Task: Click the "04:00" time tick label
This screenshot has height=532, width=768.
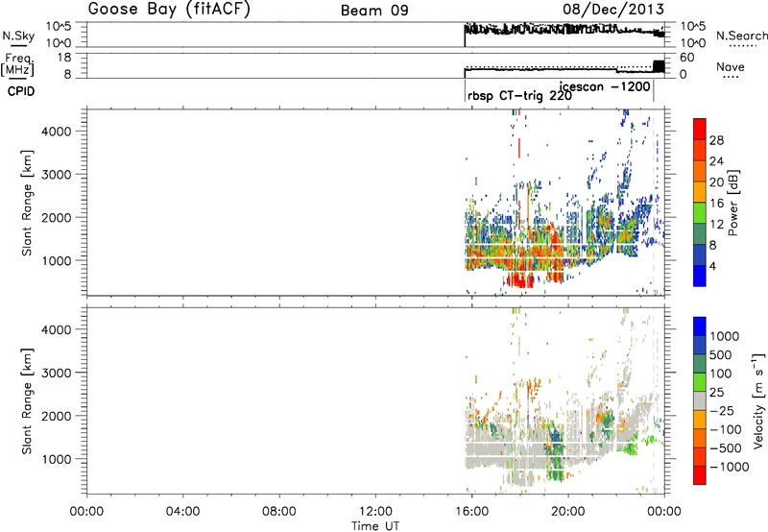Action: (182, 512)
